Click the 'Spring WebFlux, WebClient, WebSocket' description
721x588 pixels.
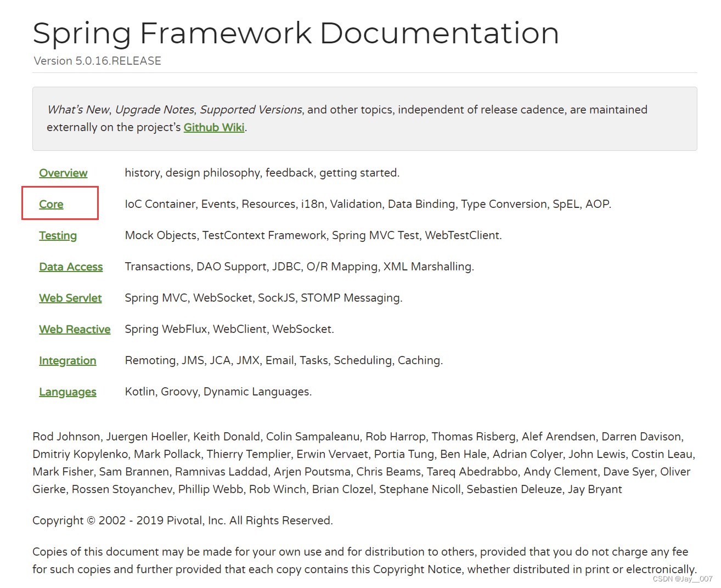pos(229,329)
